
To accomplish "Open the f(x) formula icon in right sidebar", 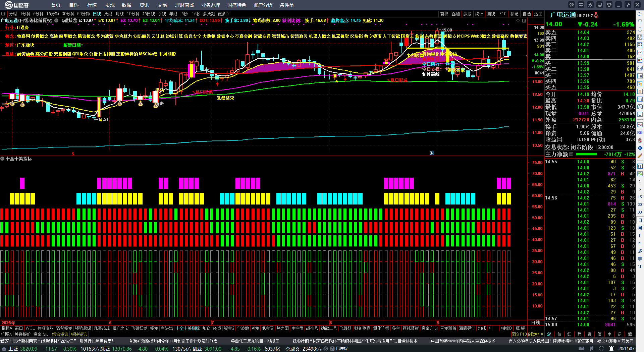I will pos(640,107).
